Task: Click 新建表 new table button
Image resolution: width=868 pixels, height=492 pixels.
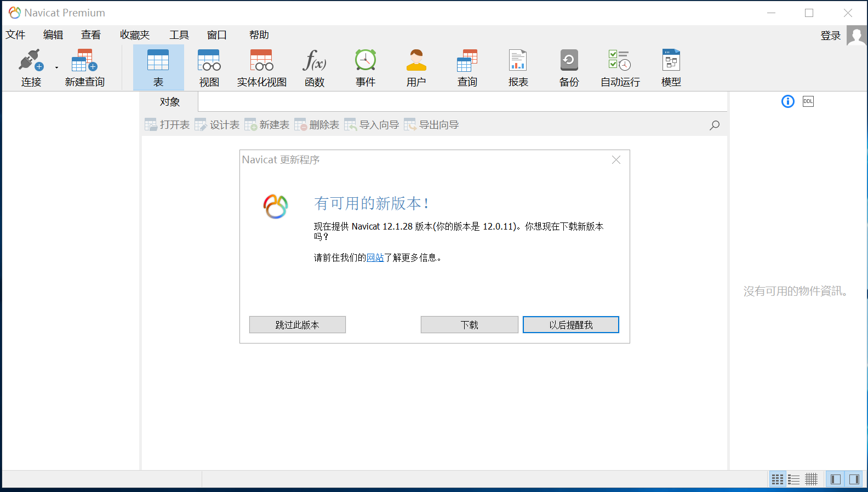Action: (267, 125)
